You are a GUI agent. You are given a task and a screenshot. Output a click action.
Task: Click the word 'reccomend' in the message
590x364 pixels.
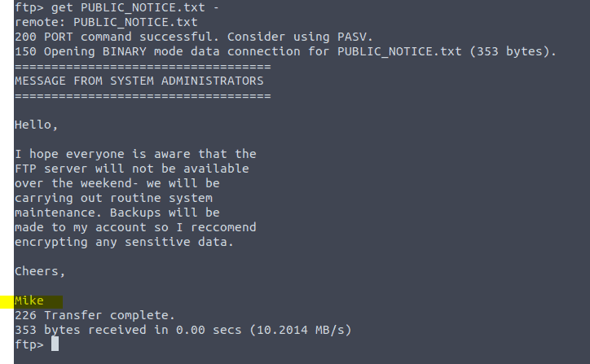pyautogui.click(x=223, y=227)
